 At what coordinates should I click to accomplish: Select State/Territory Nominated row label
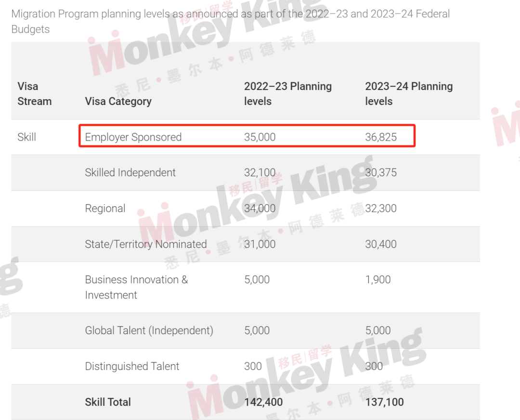coord(145,244)
